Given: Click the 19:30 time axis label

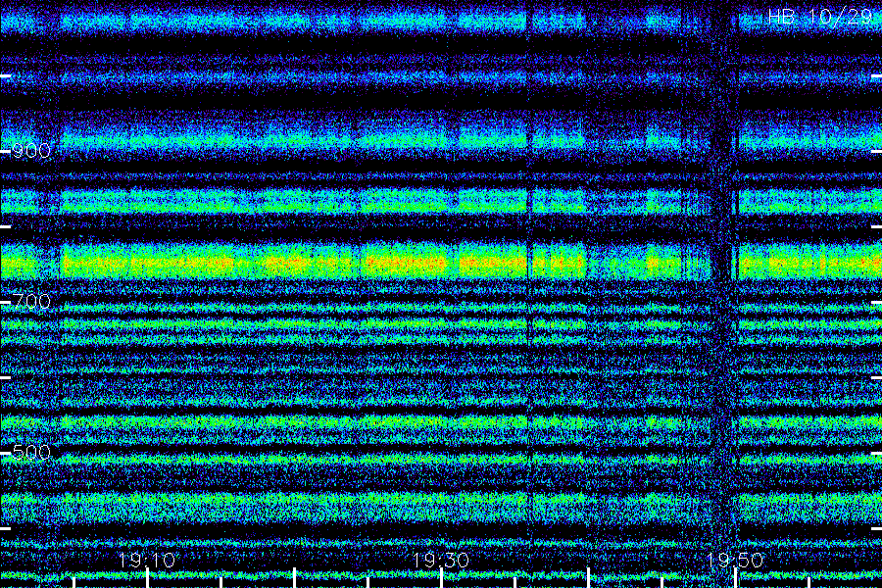Looking at the screenshot, I should click(441, 561).
